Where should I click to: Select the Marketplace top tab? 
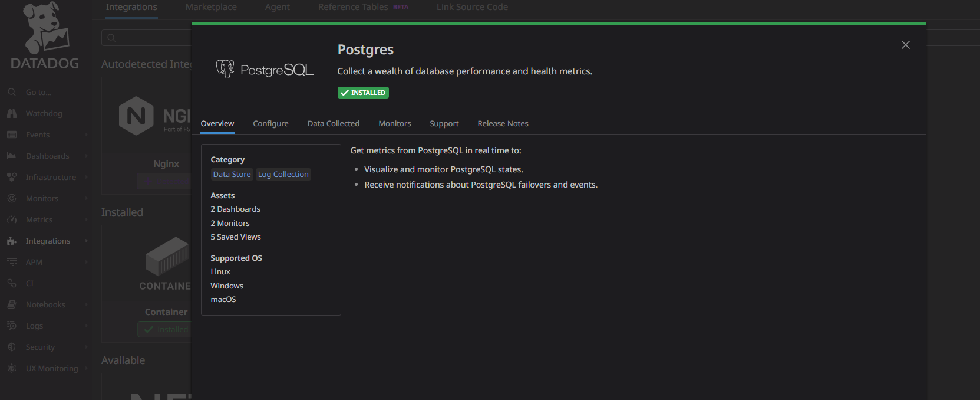click(211, 7)
